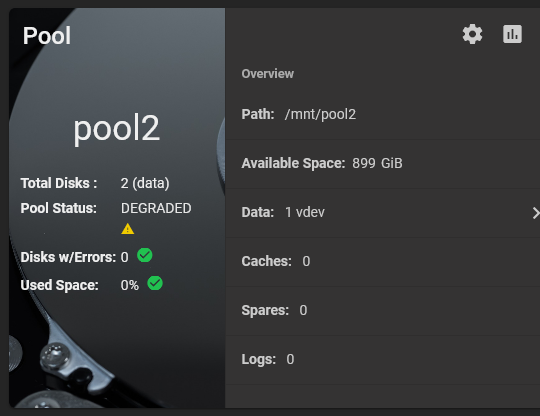Click the Overview section label
The image size is (540, 416).
pyautogui.click(x=268, y=74)
